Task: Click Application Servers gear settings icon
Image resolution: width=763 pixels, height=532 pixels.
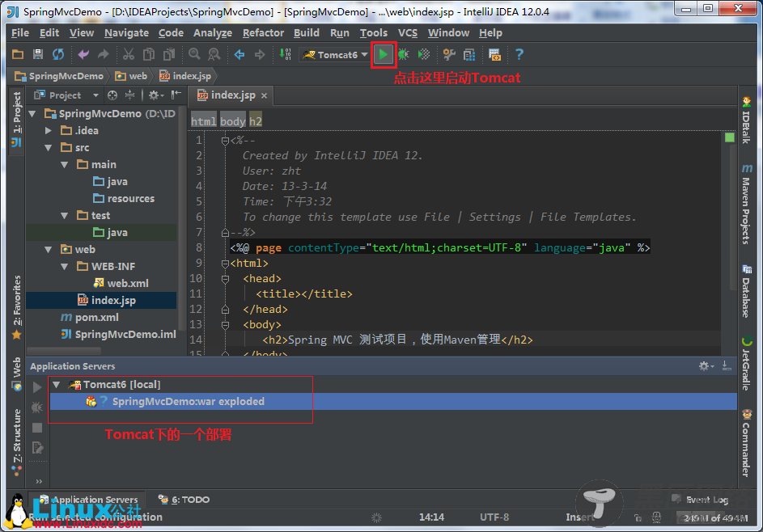Action: coord(706,365)
